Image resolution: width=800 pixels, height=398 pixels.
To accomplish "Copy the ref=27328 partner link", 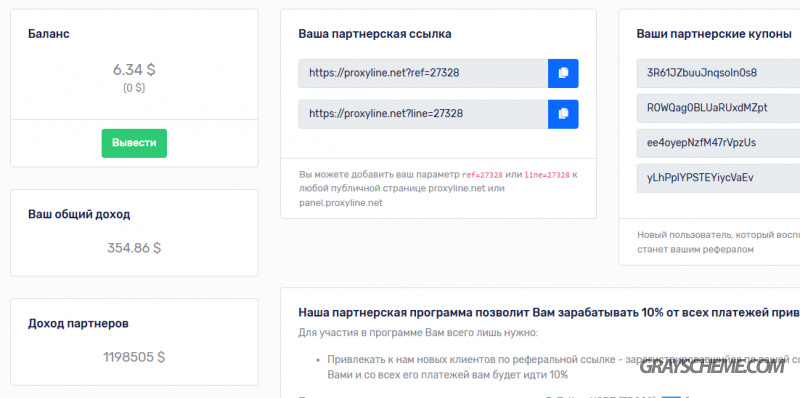I will point(563,73).
